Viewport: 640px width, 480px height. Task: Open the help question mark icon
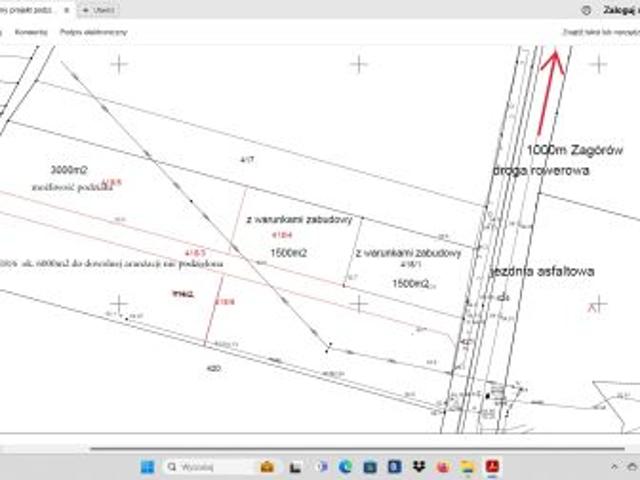click(585, 9)
